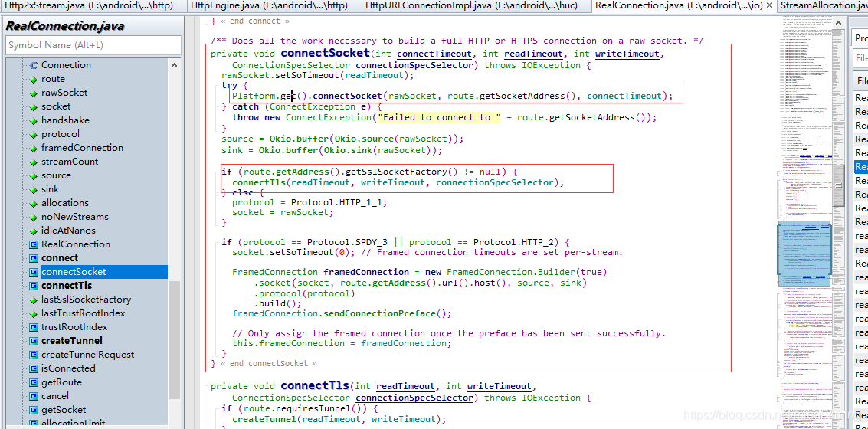
Task: Select the source symbol row
Action: pos(56,175)
